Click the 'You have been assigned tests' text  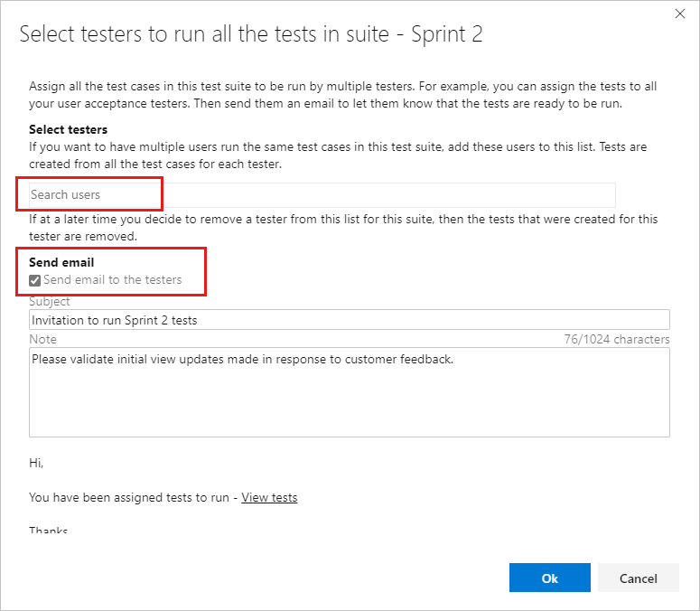pyautogui.click(x=132, y=497)
